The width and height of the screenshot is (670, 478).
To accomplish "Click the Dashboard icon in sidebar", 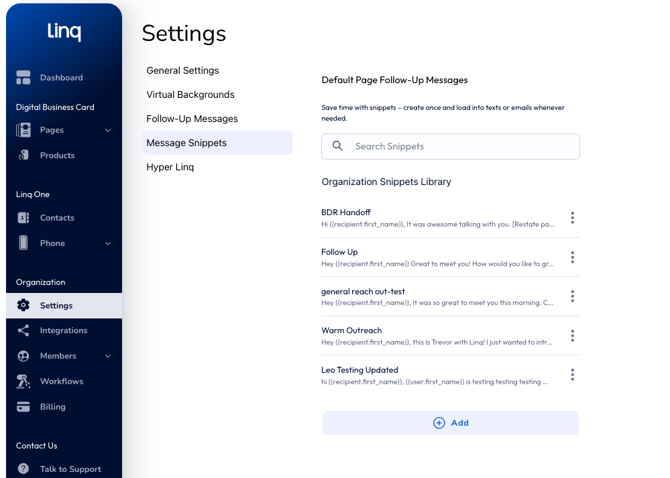I will click(x=23, y=78).
